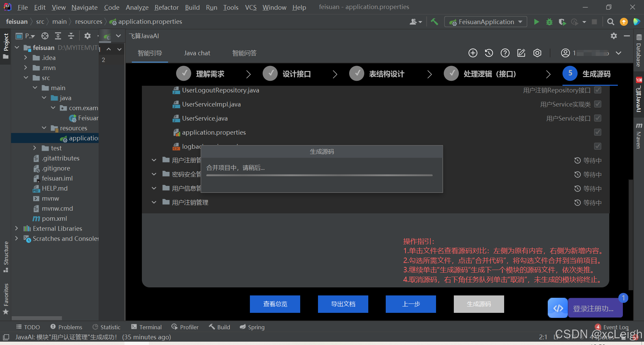Open the Refactor menu
644x345 pixels.
pyautogui.click(x=166, y=7)
